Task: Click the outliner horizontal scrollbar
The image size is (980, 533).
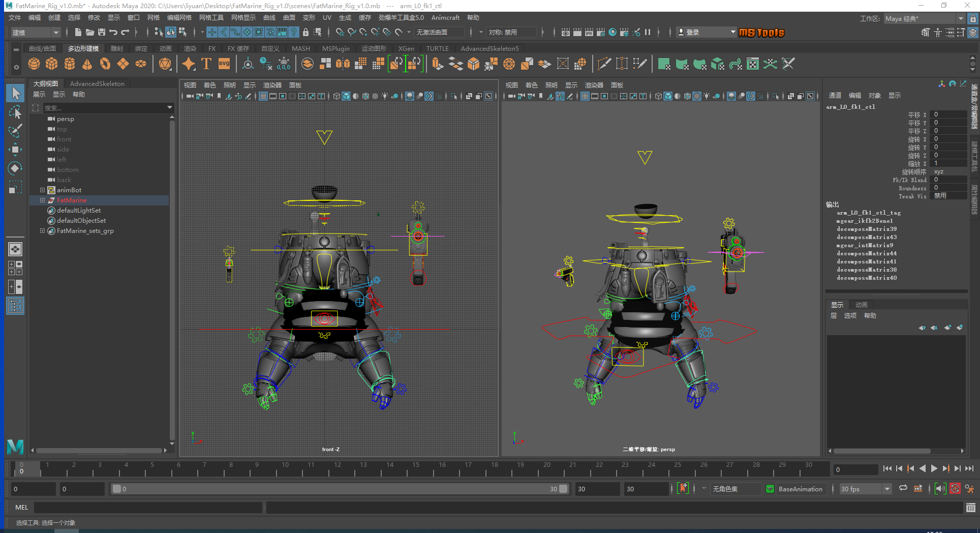Action: (x=99, y=451)
